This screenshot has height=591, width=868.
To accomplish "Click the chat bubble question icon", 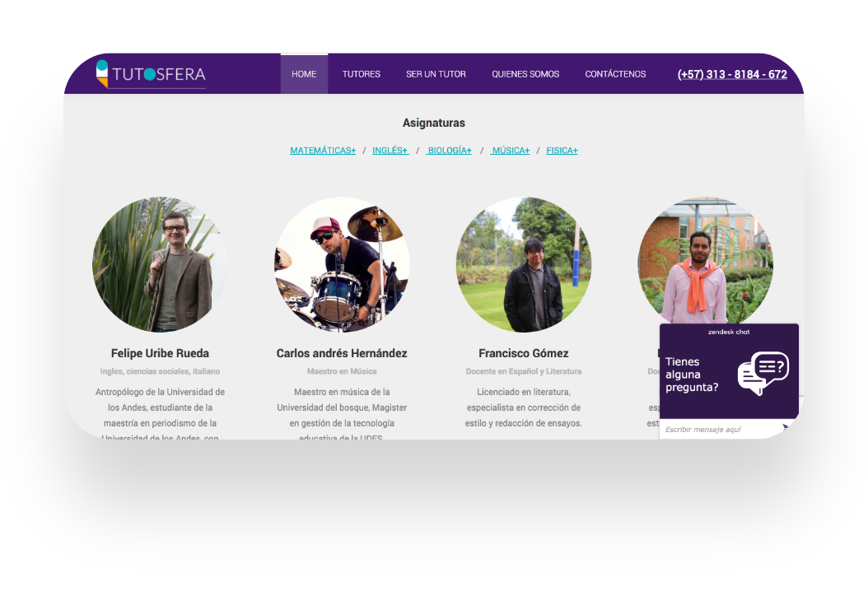I will [763, 373].
